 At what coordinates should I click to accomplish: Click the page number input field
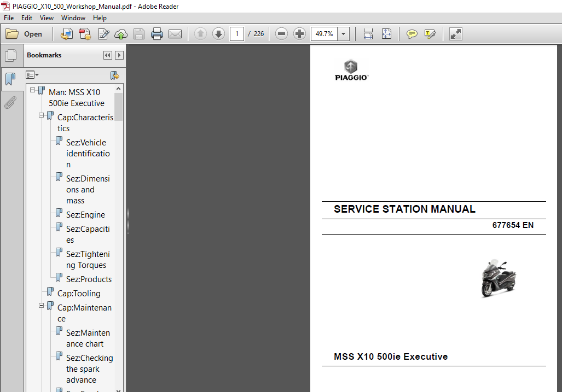pos(237,34)
